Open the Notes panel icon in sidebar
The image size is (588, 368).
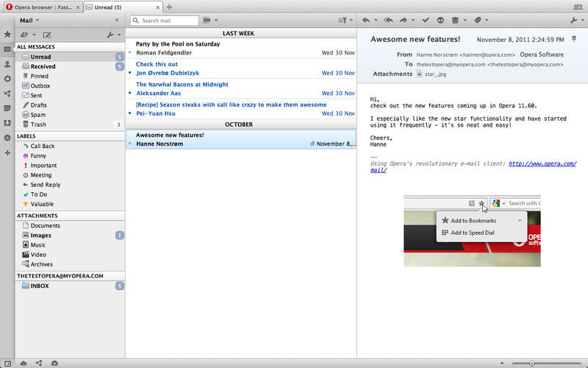coord(7,108)
